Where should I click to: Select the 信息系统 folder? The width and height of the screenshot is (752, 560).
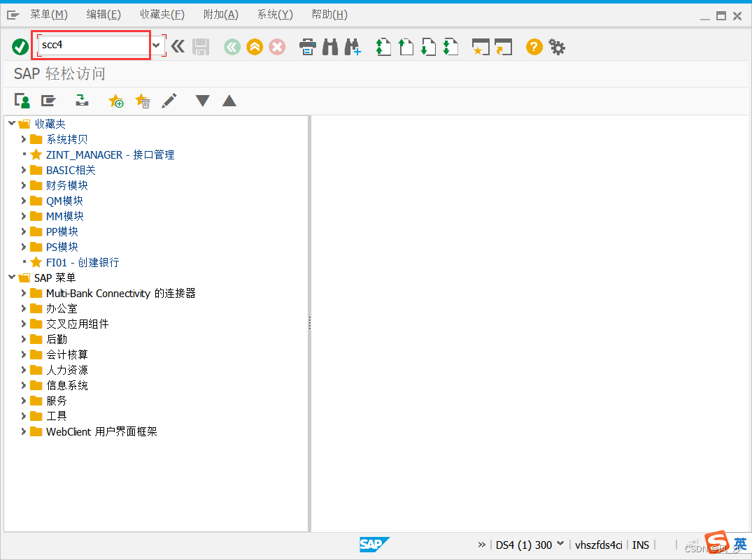click(67, 385)
